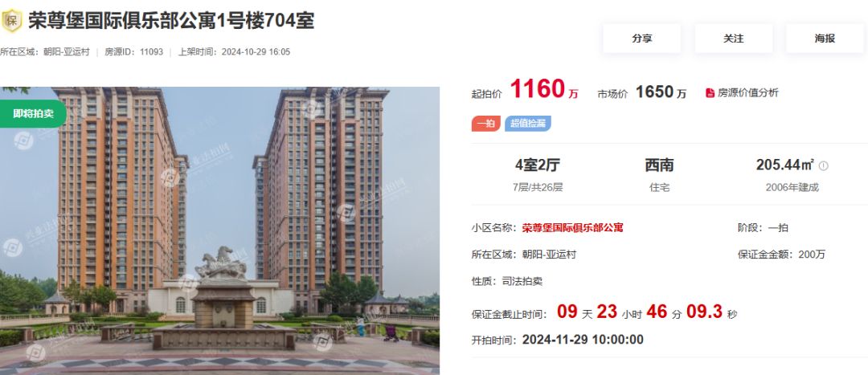This screenshot has height=375, width=868.
Task: Click the 西南 orientation info
Action: 659,165
